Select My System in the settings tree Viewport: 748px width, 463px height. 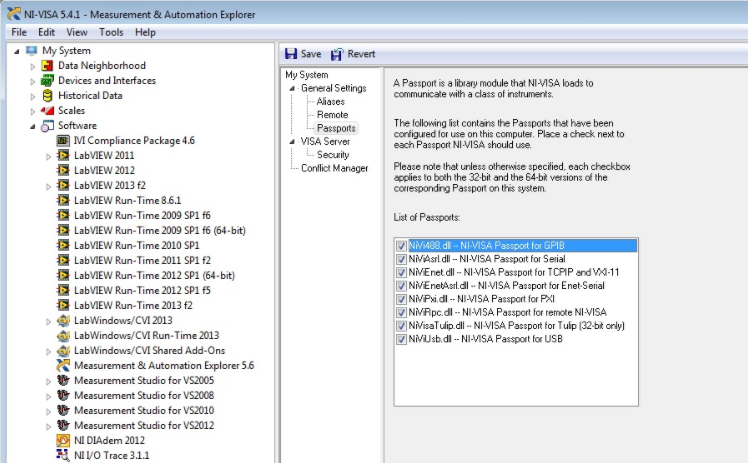tap(307, 75)
